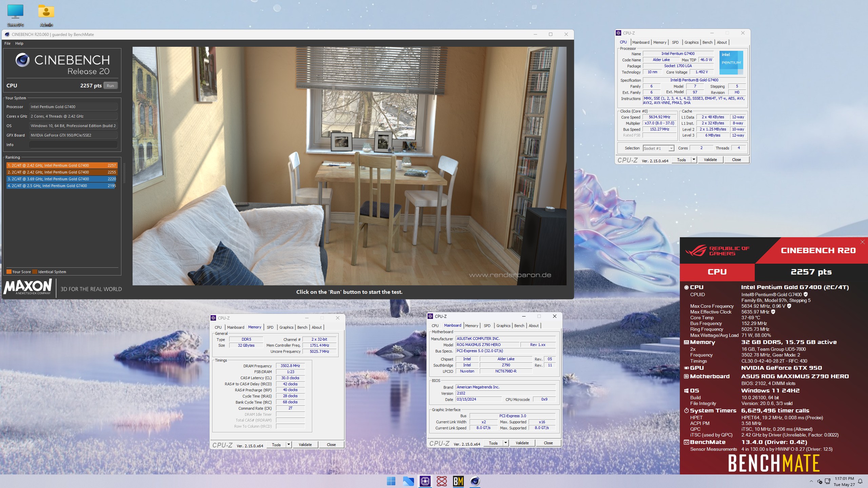Viewport: 868px width, 488px height.
Task: Open CPU tab in Mainboard CPU-Z window
Action: point(435,326)
